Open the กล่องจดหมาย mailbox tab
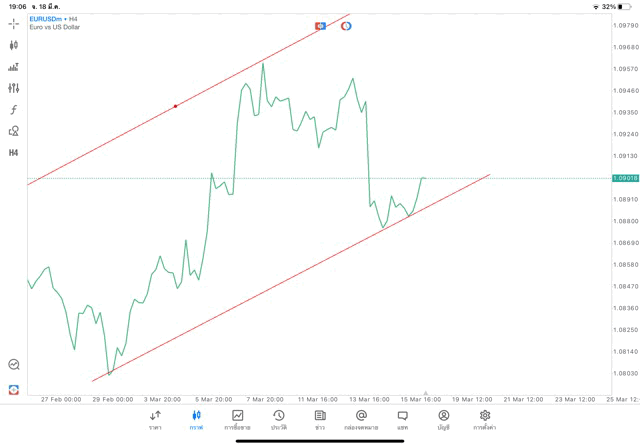This screenshot has height=447, width=640. [361, 419]
